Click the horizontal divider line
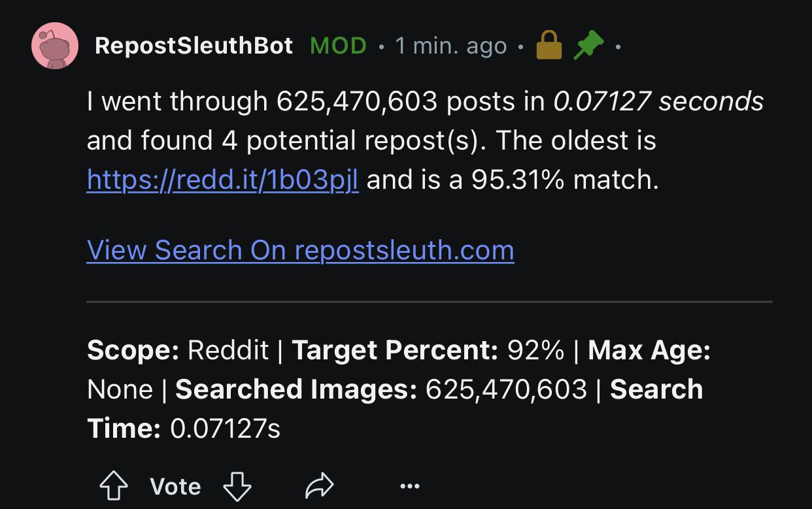 429,302
